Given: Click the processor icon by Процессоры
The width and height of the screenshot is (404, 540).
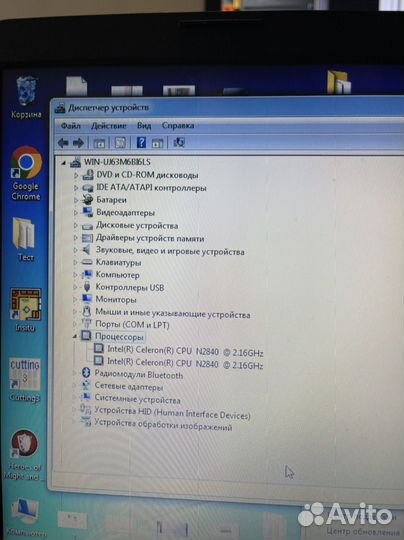Looking at the screenshot, I should point(86,335).
